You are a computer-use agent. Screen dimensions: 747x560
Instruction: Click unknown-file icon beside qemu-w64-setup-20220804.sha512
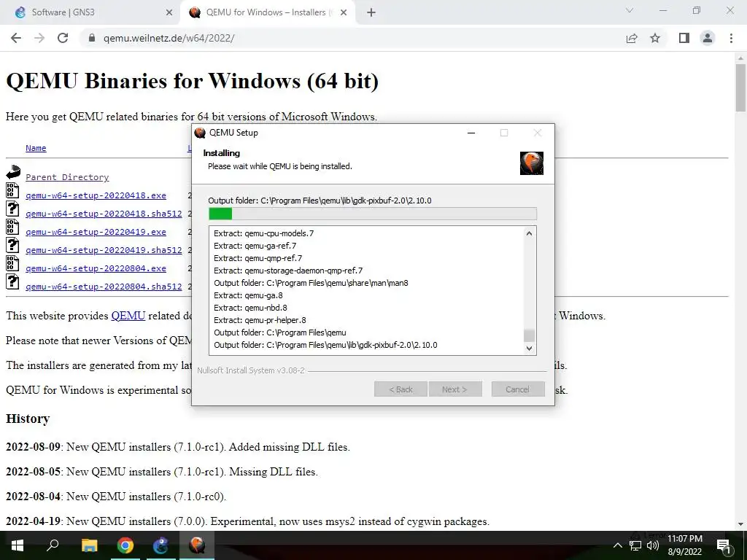12,281
